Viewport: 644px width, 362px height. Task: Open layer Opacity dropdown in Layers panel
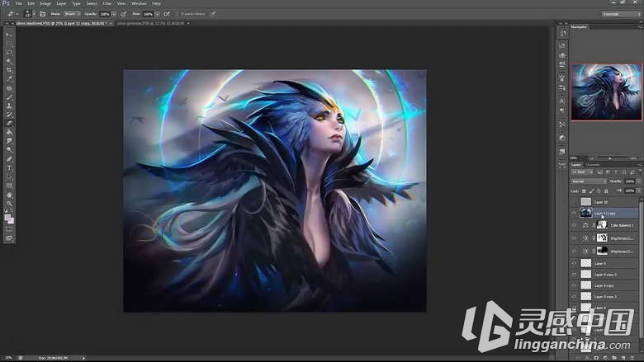[638, 181]
